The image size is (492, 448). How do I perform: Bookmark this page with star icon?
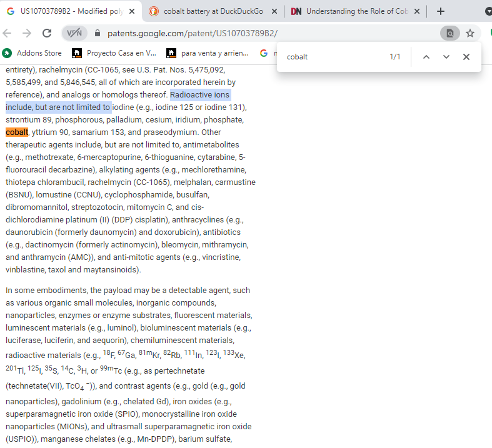[470, 33]
